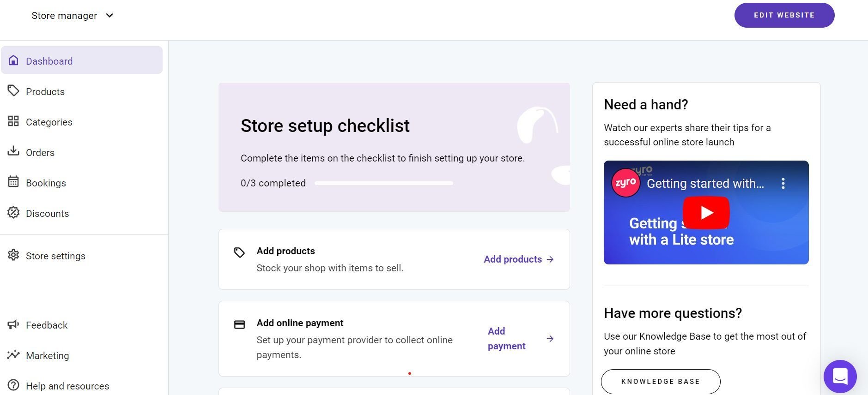Image resolution: width=868 pixels, height=395 pixels.
Task: Click the Categories grid icon
Action: point(13,121)
